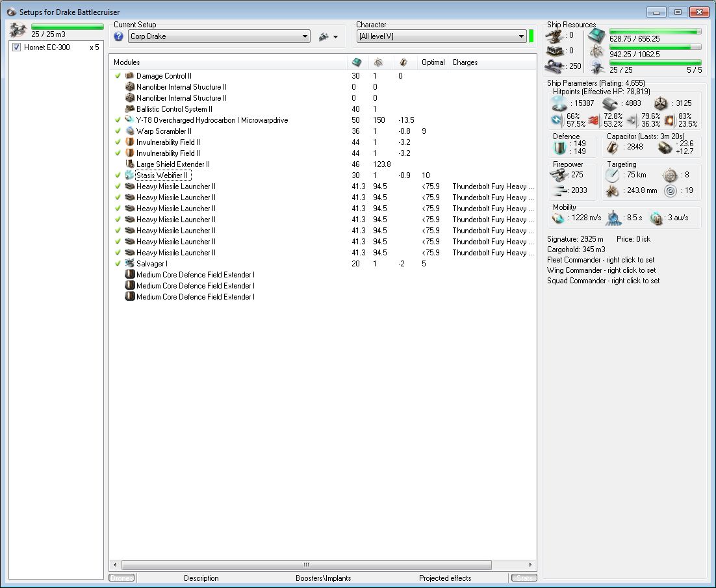This screenshot has height=588, width=716.
Task: Click the drone bay icon above Hornet EC-300
Action: click(x=18, y=30)
